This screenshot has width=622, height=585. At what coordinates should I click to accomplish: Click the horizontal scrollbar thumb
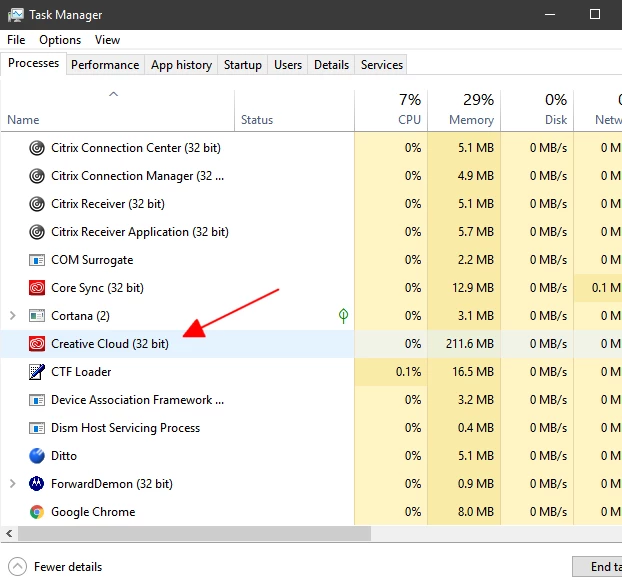(x=194, y=534)
